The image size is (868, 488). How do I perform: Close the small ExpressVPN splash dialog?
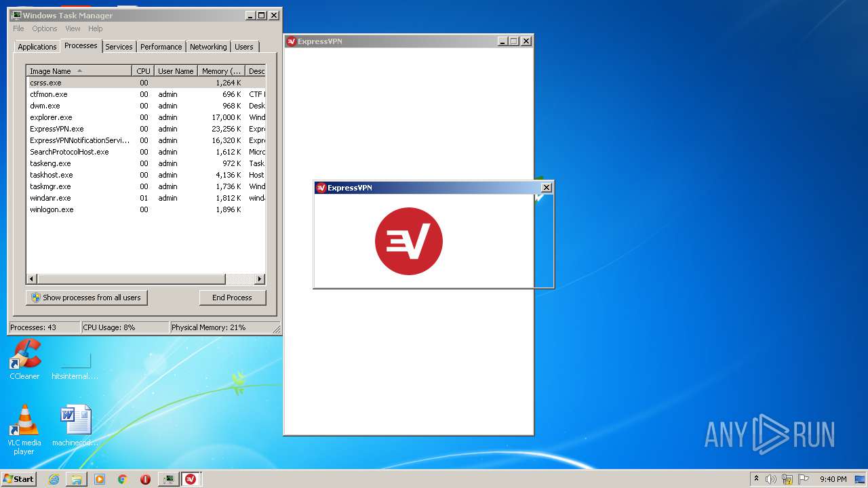pyautogui.click(x=547, y=188)
